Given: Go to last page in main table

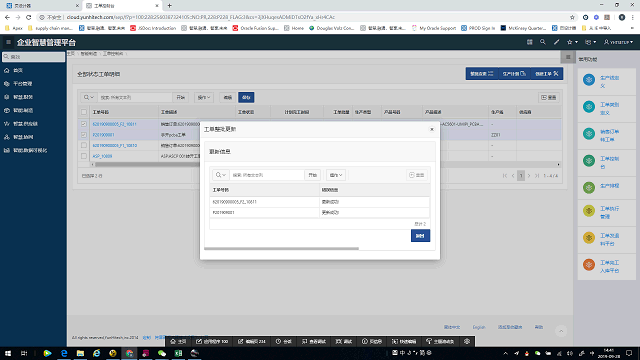Looking at the screenshot, I should [x=537, y=176].
